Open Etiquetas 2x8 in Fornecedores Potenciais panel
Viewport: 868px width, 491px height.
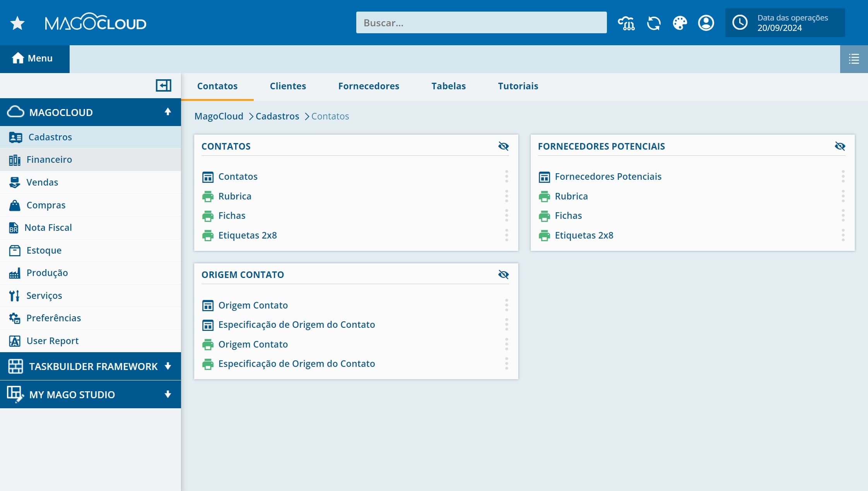tap(584, 235)
